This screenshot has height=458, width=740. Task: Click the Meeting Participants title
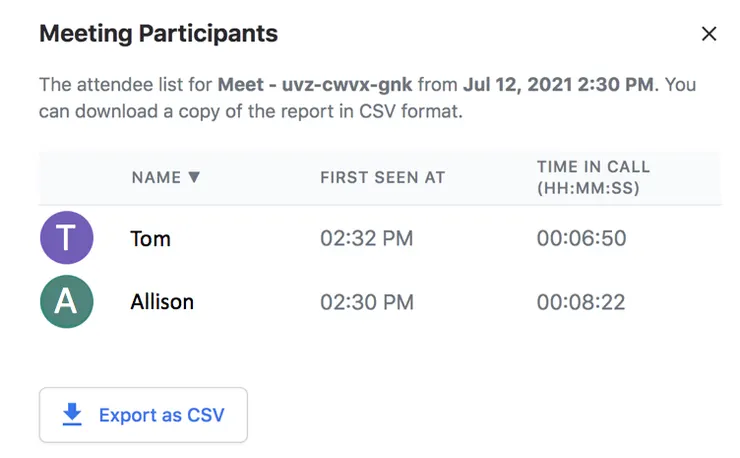(x=158, y=34)
